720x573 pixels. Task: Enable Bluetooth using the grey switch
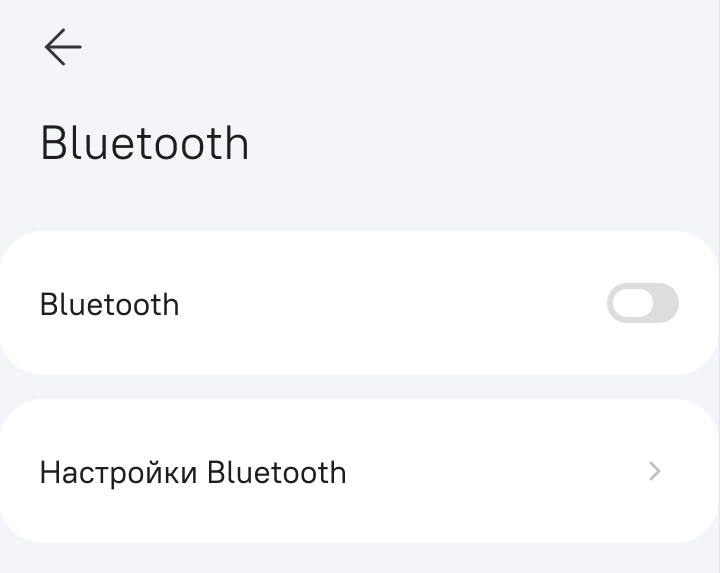[642, 303]
